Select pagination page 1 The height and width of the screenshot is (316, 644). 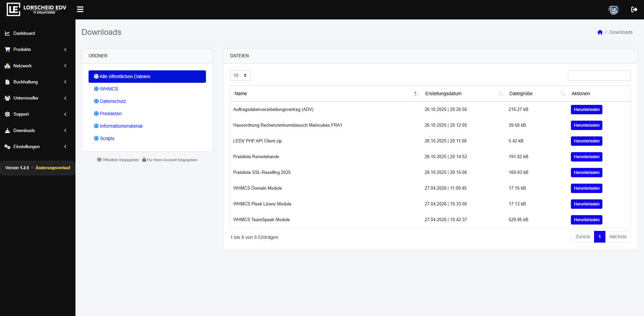point(600,237)
